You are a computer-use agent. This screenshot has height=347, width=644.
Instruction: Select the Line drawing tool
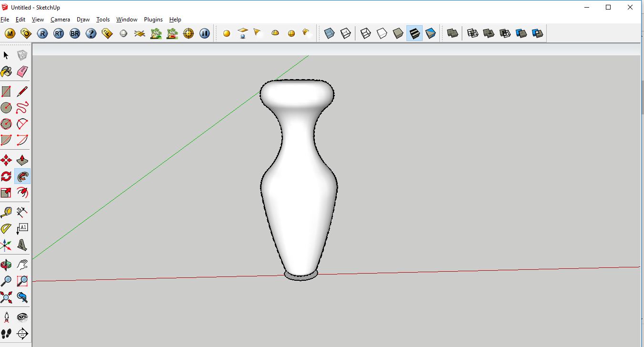(22, 91)
